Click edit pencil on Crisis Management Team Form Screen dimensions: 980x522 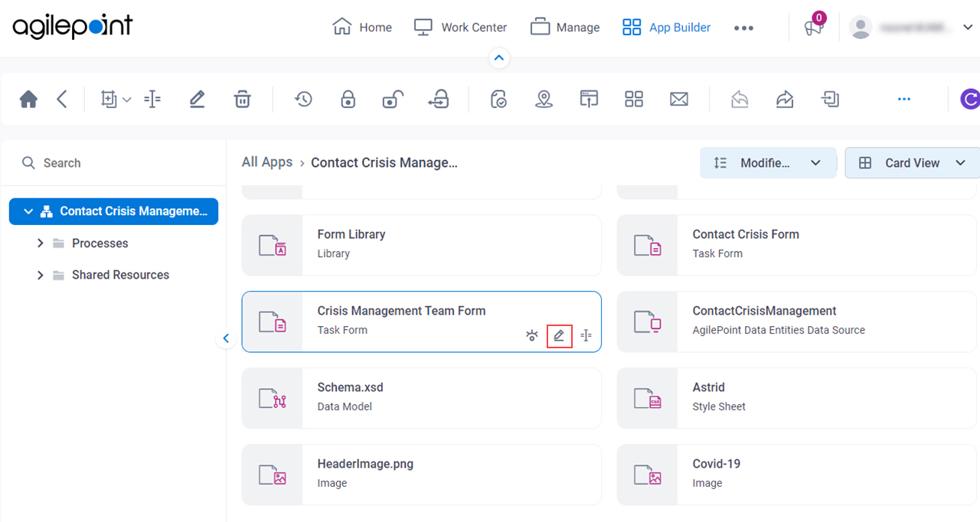pyautogui.click(x=560, y=335)
